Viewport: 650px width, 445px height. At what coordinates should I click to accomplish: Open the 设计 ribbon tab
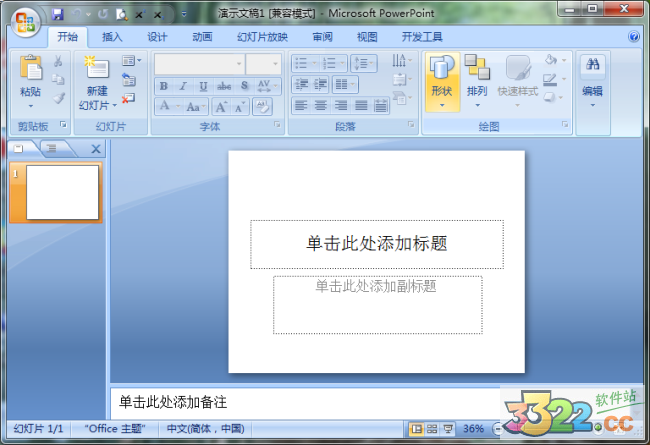[157, 37]
